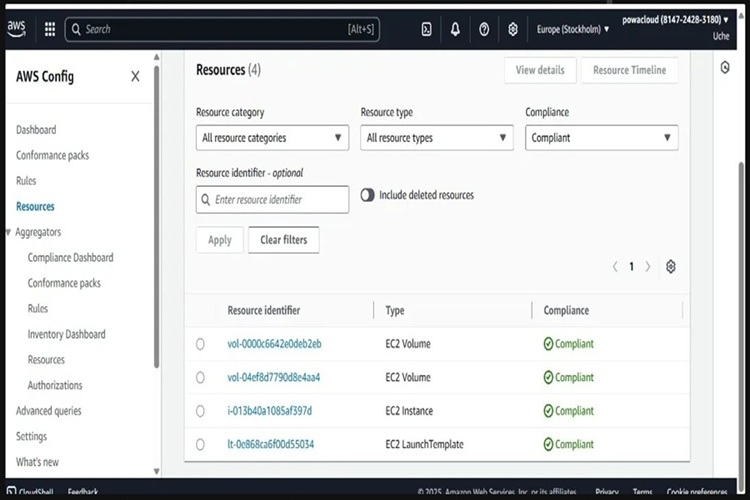Viewport: 750px width, 500px height.
Task: Select radio for lt-0e868ca6f00d55034
Action: pos(200,444)
